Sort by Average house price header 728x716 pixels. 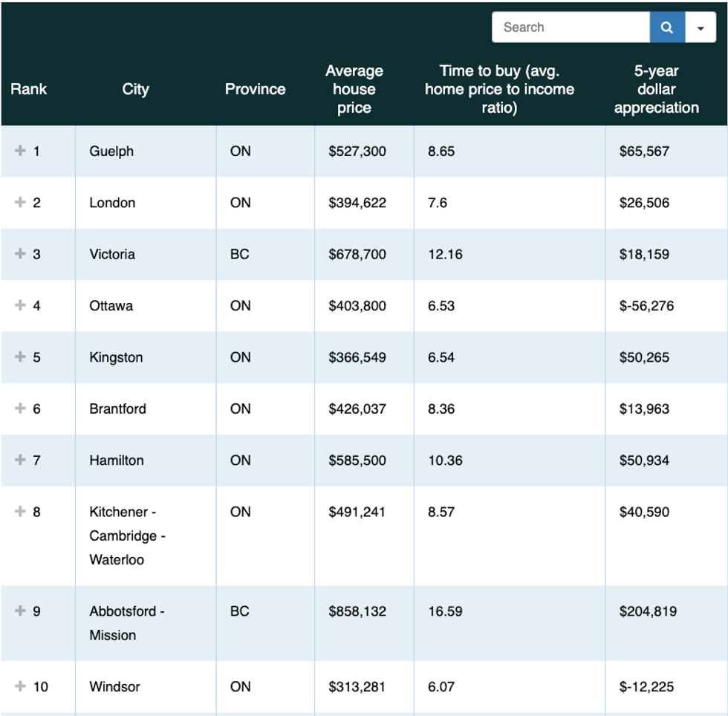click(354, 89)
